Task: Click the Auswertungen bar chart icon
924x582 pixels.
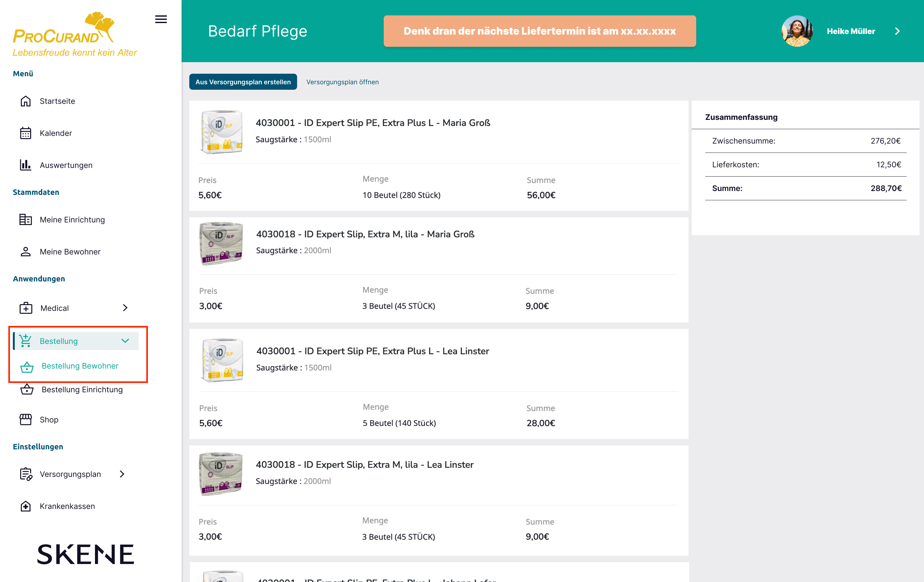Action: click(x=26, y=165)
